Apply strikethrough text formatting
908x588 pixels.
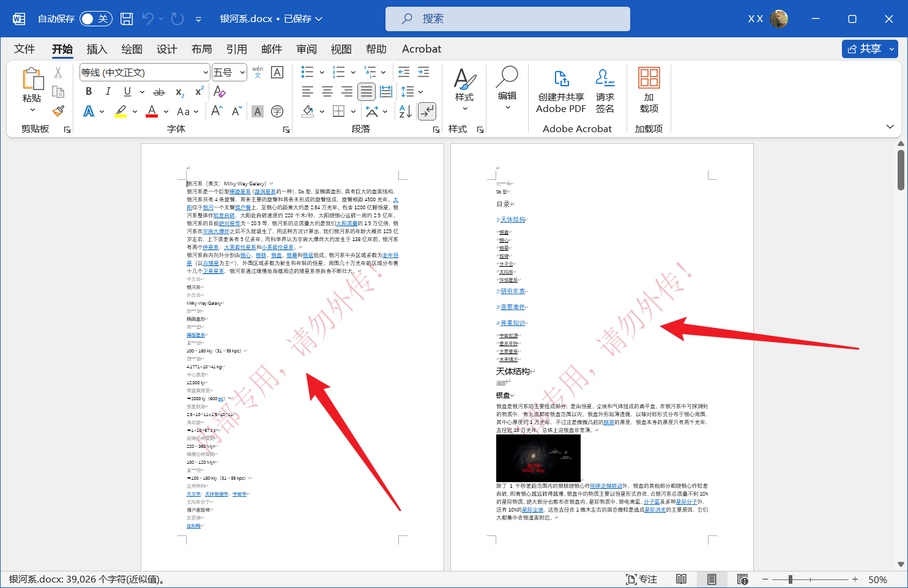158,92
